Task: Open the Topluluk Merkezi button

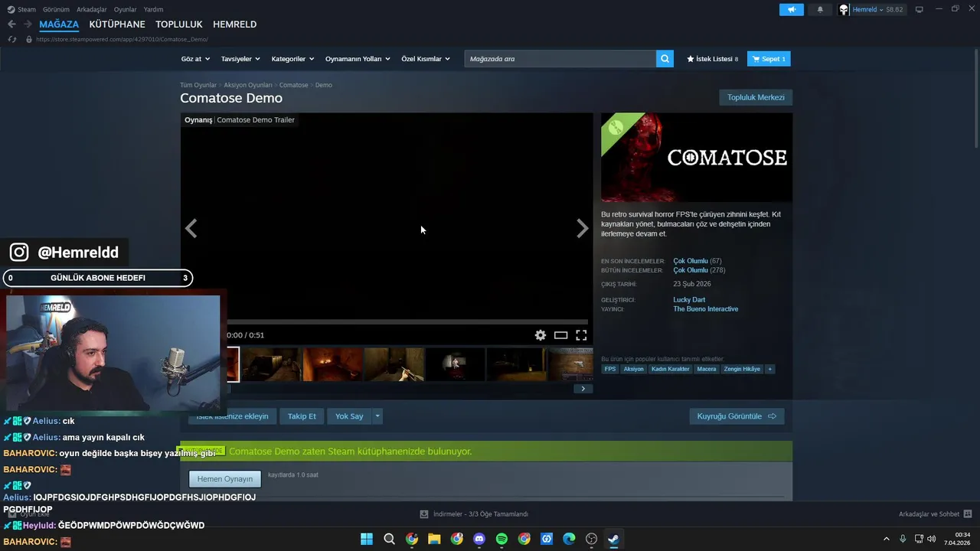Action: tap(756, 97)
